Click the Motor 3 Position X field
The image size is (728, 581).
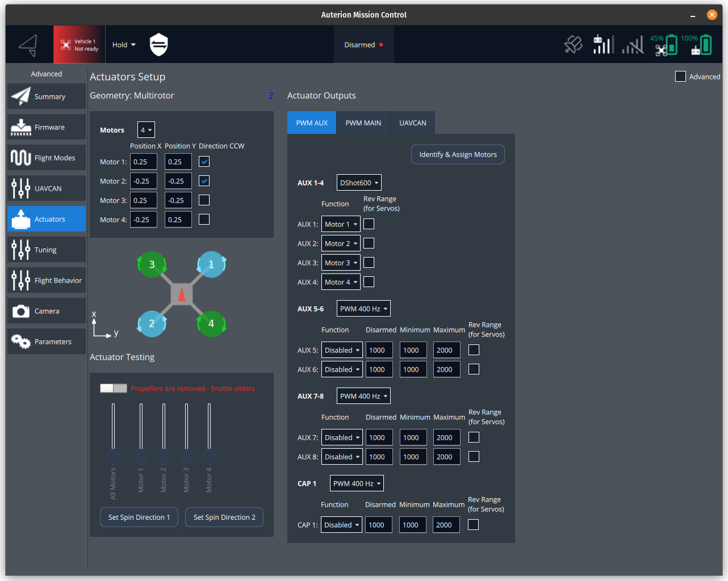point(143,200)
